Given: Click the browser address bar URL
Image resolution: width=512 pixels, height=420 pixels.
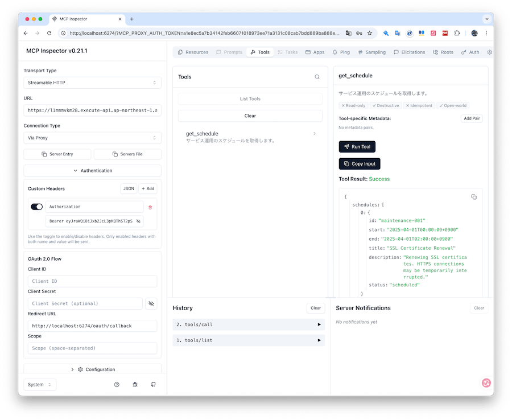Looking at the screenshot, I should coord(204,33).
